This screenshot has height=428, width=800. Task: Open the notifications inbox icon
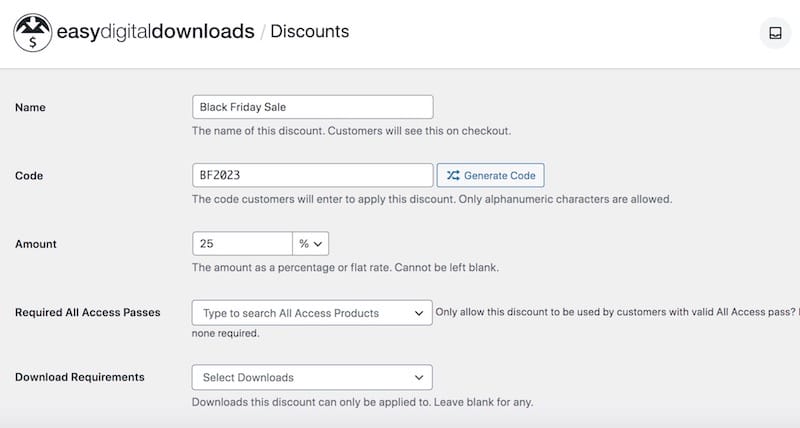(x=775, y=33)
